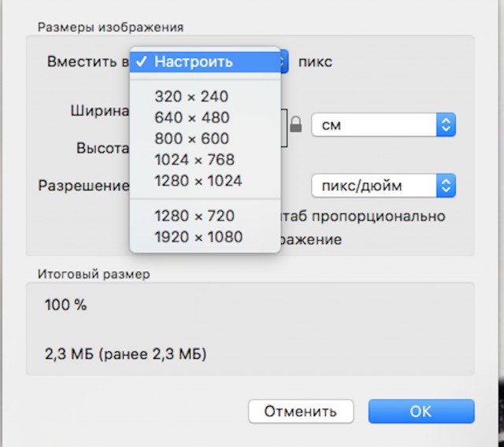
Task: Open the см units dropdown
Action: pos(384,124)
